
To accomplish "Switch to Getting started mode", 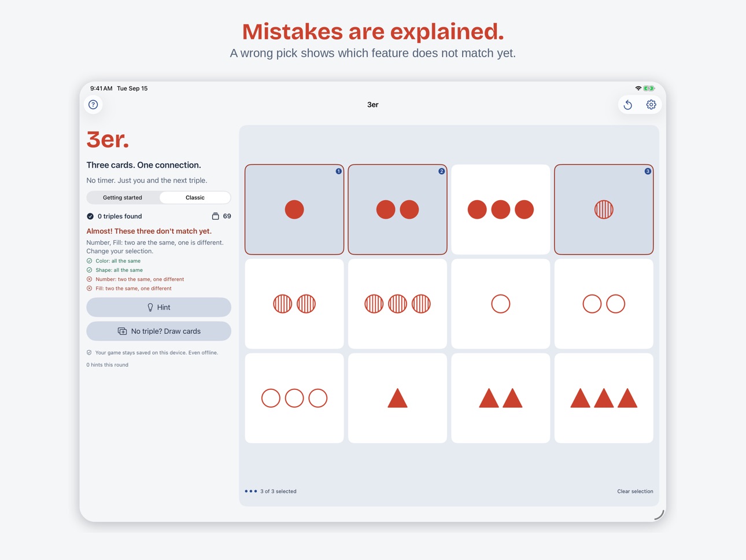I will click(123, 198).
